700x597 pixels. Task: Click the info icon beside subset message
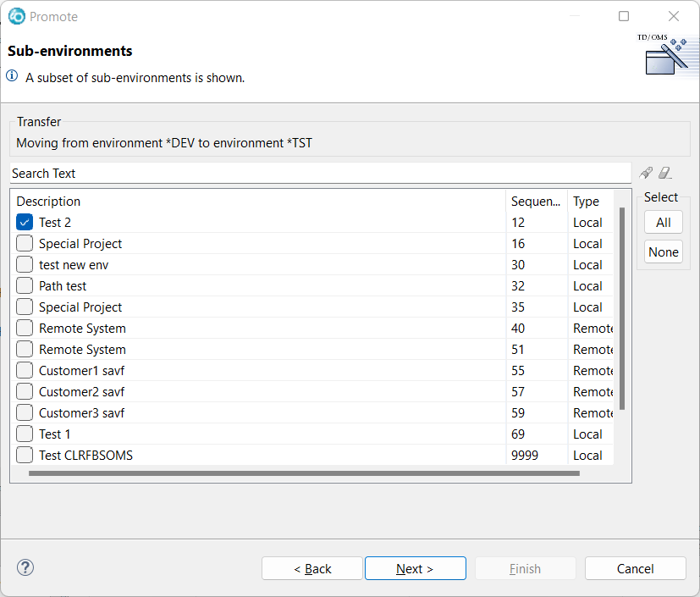[13, 76]
